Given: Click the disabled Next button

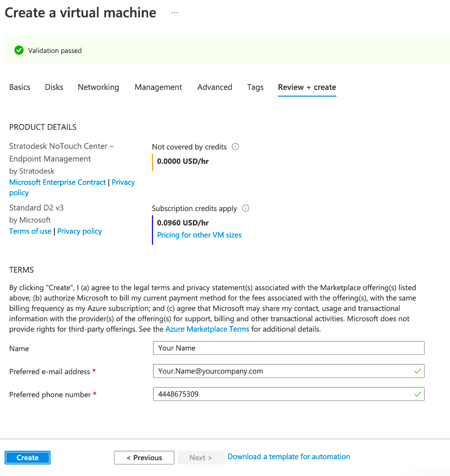Looking at the screenshot, I should (200, 457).
